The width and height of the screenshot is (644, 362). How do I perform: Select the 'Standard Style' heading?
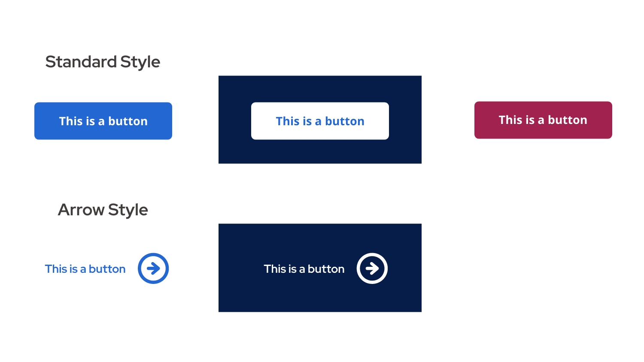103,62
